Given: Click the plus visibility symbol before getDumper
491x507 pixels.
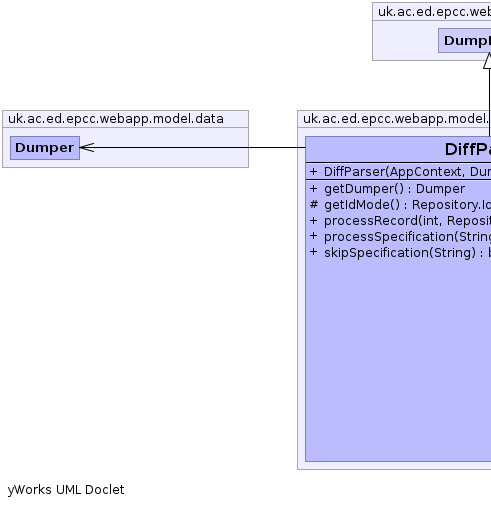Looking at the screenshot, I should [313, 189].
